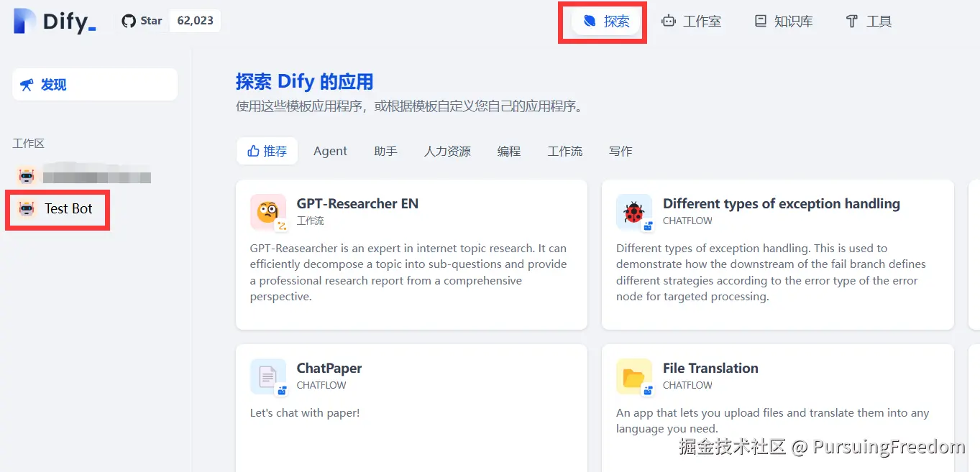Click the Dify logo

tap(55, 21)
